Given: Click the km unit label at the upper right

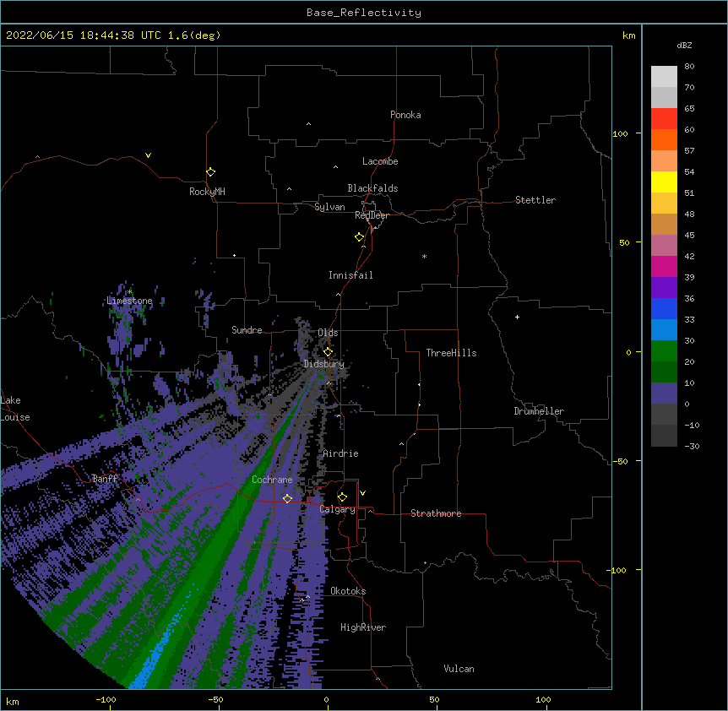Looking at the screenshot, I should (x=629, y=35).
